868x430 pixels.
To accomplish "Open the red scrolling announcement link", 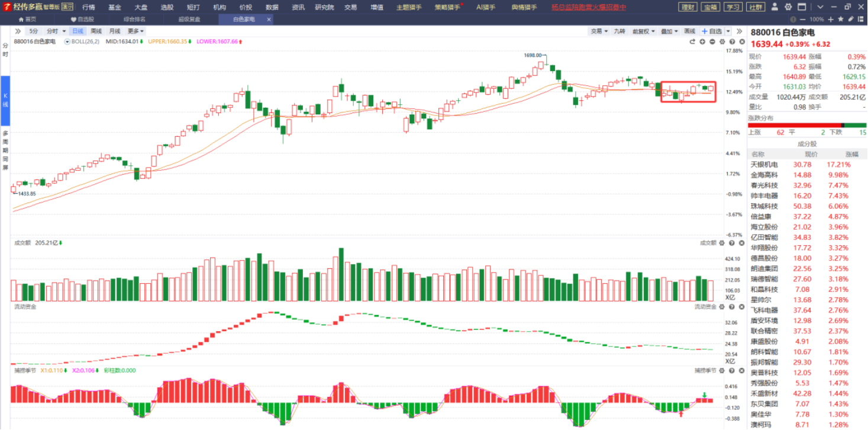I will [x=588, y=7].
